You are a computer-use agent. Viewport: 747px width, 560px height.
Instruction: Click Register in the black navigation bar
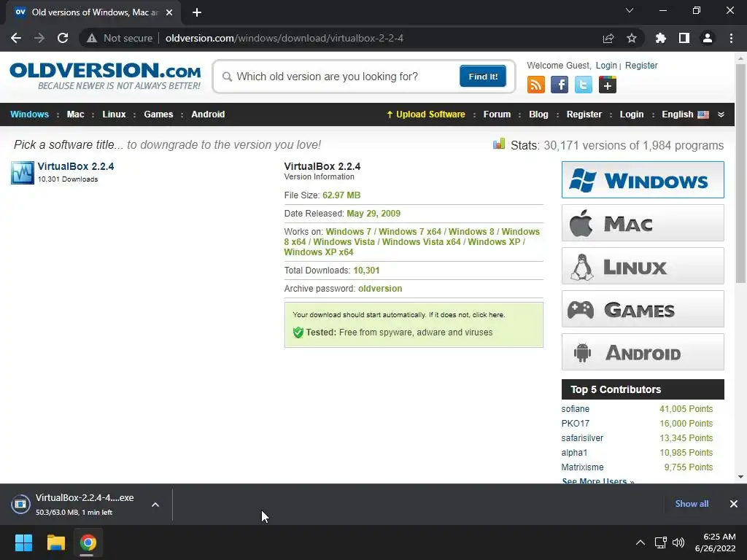584,114
